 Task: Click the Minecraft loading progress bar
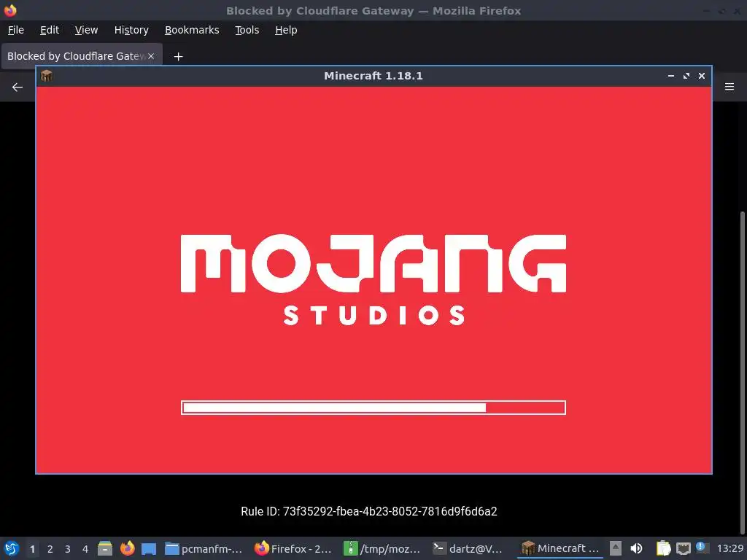click(373, 408)
